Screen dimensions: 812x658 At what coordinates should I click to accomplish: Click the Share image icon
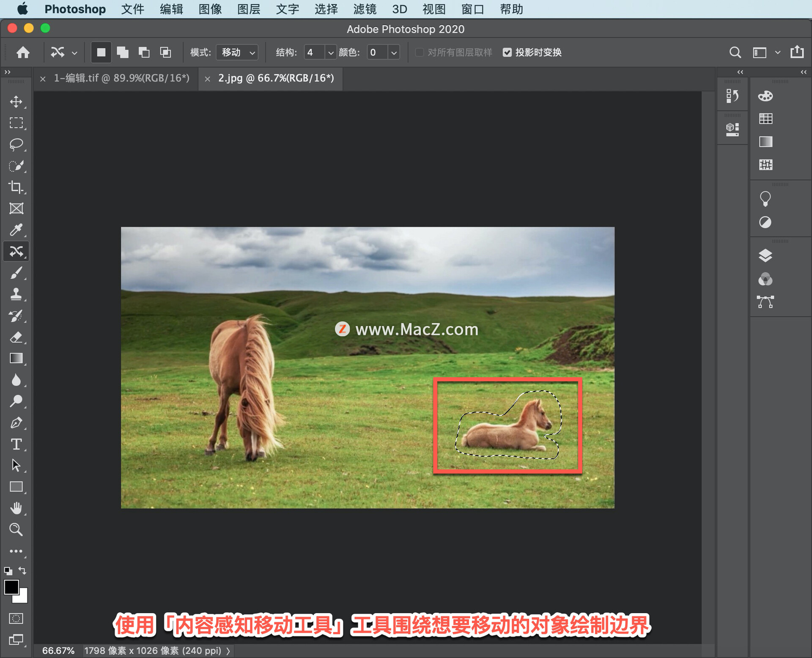pos(797,52)
